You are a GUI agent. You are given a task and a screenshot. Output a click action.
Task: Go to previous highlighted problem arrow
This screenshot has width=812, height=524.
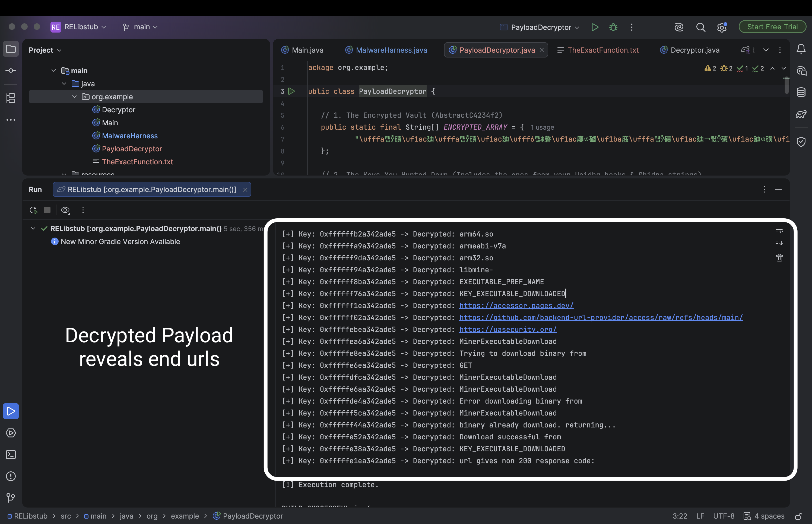pyautogui.click(x=772, y=68)
